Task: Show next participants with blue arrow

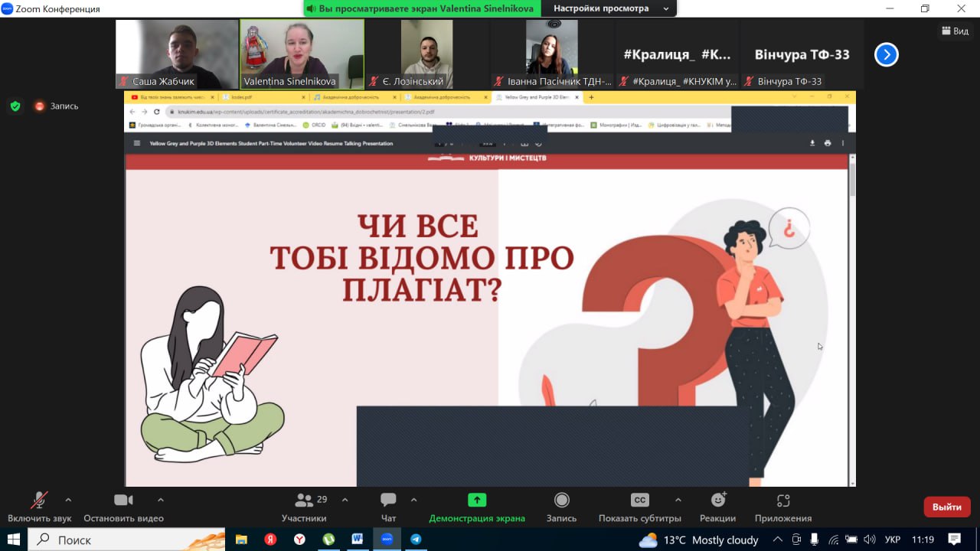Action: tap(886, 54)
